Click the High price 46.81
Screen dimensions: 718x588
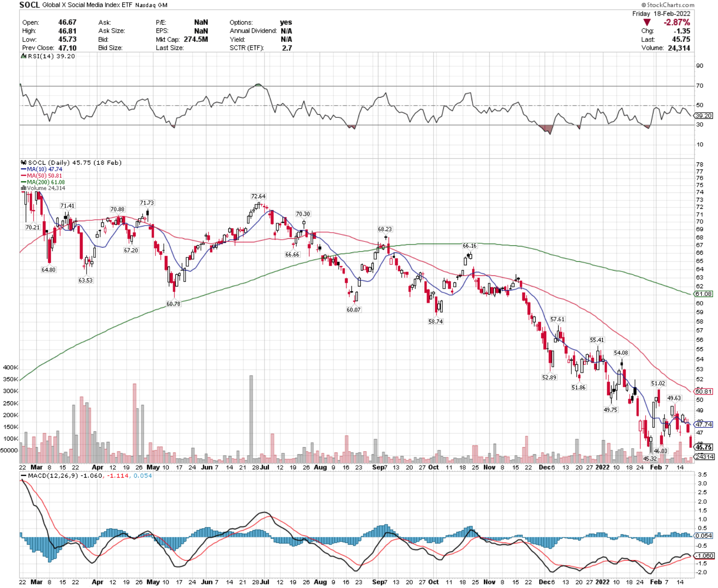pos(67,31)
